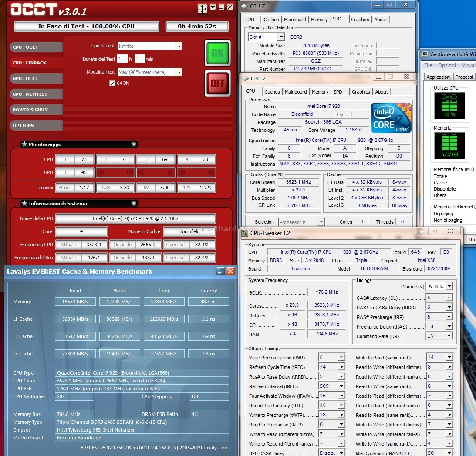
Task: Open the Refresh Cycle Time (tRFC) dropdown
Action: (341, 367)
